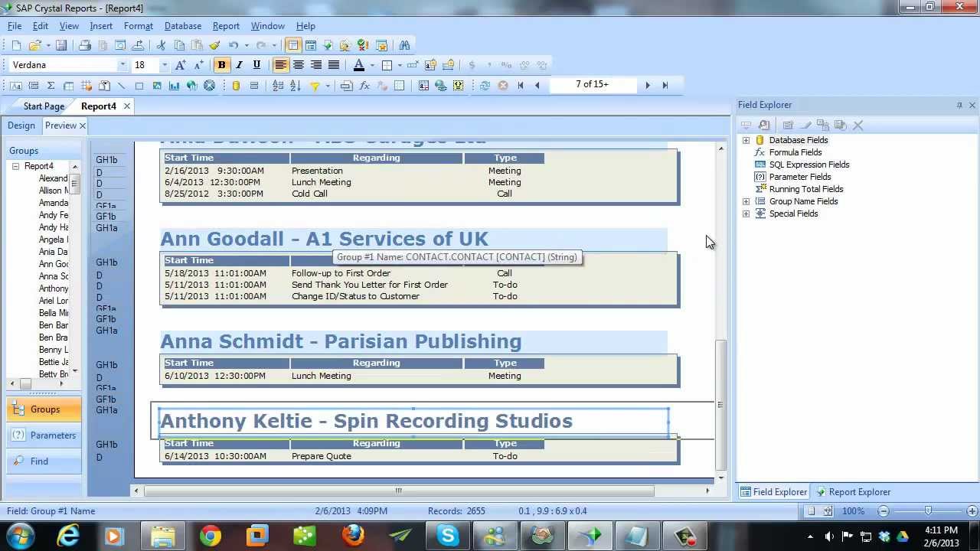Image resolution: width=980 pixels, height=551 pixels.
Task: Select Anthony in the Groups tree
Action: [54, 289]
